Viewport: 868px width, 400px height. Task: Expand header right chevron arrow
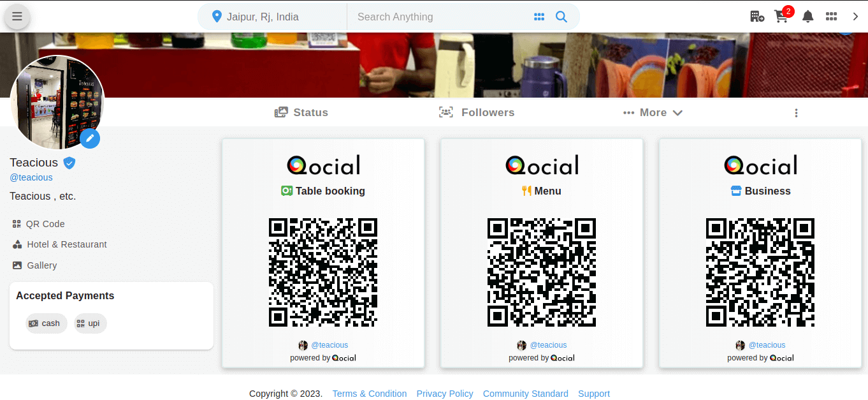(855, 17)
